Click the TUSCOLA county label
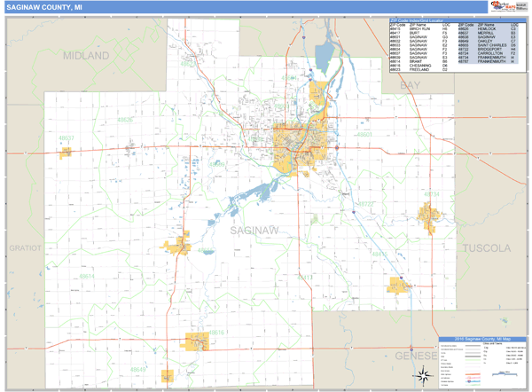This screenshot has height=392, width=532. pos(486,247)
